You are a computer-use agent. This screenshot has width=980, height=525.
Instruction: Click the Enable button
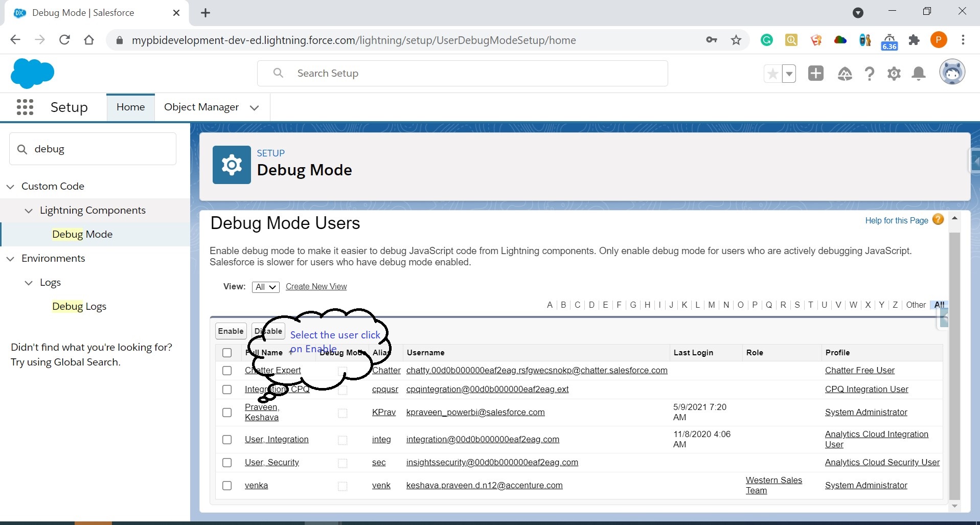tap(231, 331)
